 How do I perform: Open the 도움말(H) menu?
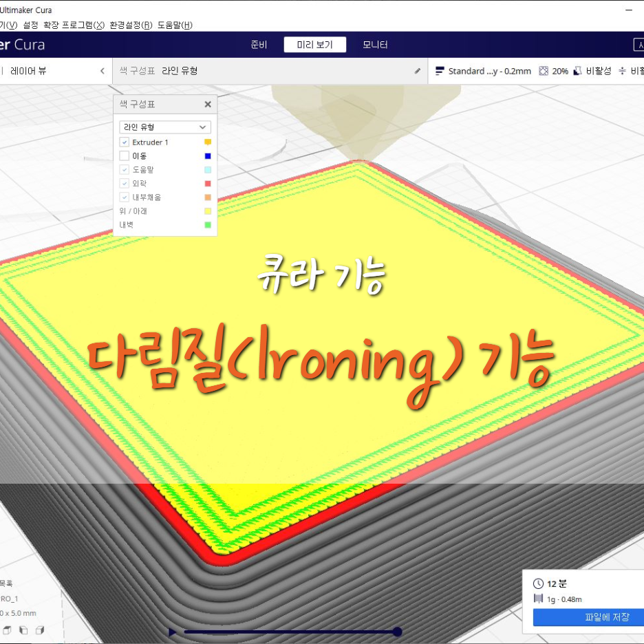[175, 25]
